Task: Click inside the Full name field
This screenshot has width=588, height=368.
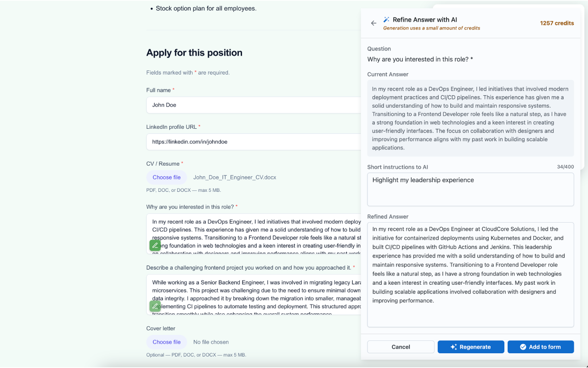Action: click(253, 105)
